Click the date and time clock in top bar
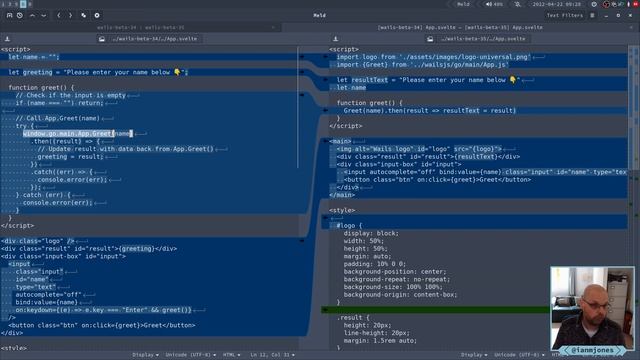 coord(556,4)
